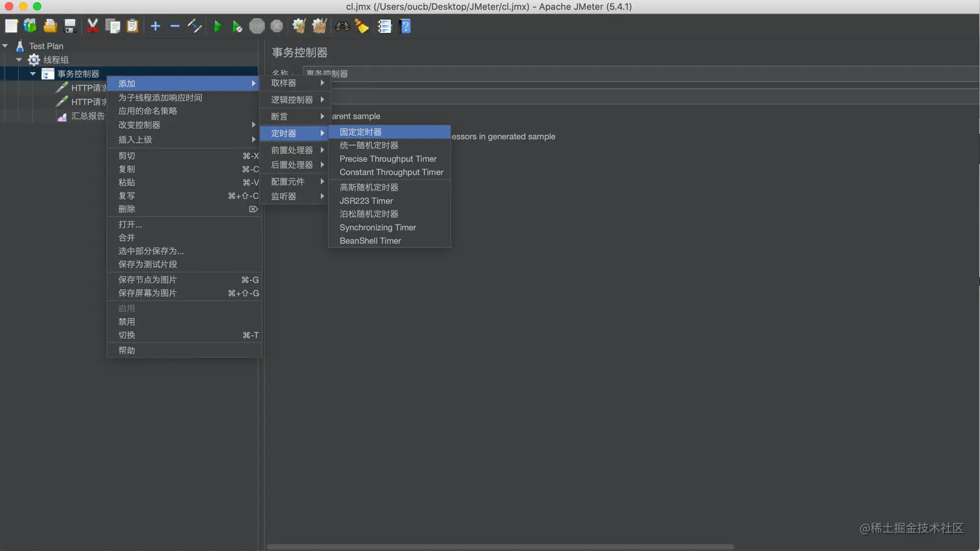The width and height of the screenshot is (980, 551).
Task: Click the Stop test icon
Action: tap(257, 26)
